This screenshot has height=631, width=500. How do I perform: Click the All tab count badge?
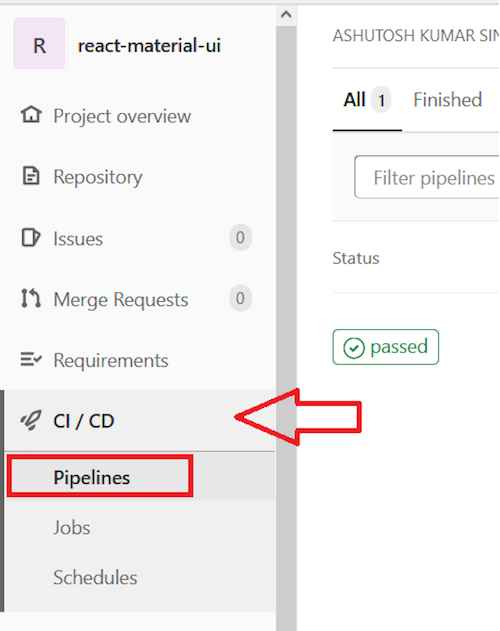point(381,100)
